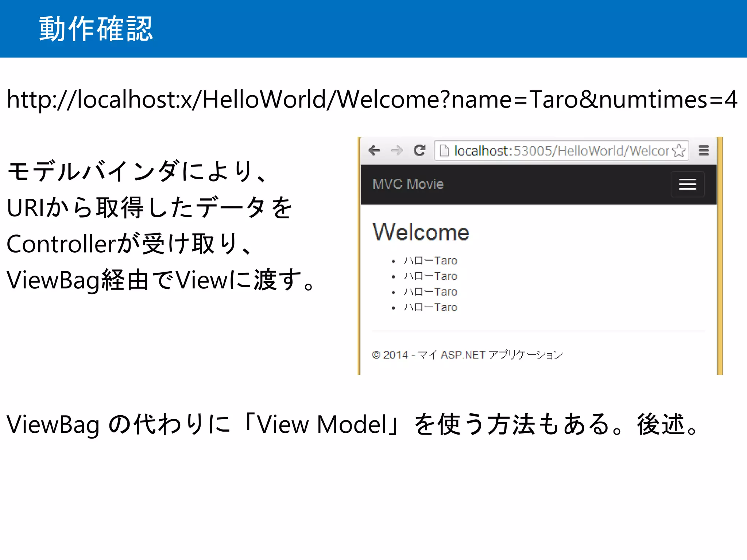Image resolution: width=747 pixels, height=560 pixels.
Task: Select the fourth ハローTaro list item
Action: pyautogui.click(x=430, y=308)
